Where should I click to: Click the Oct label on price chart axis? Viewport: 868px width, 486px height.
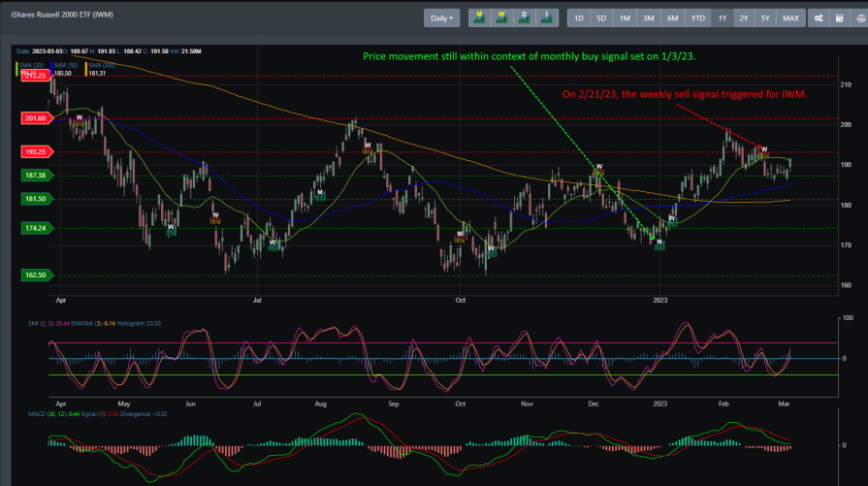pos(460,300)
